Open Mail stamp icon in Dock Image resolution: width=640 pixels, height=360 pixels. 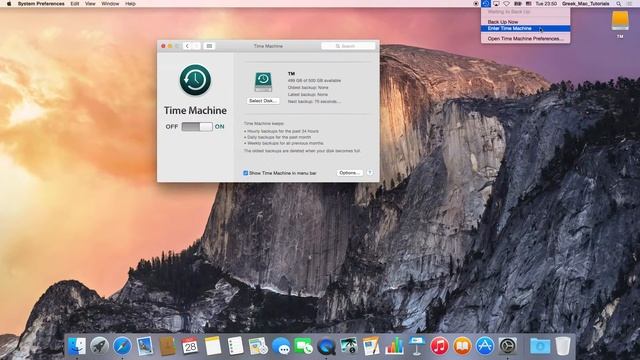coord(144,346)
